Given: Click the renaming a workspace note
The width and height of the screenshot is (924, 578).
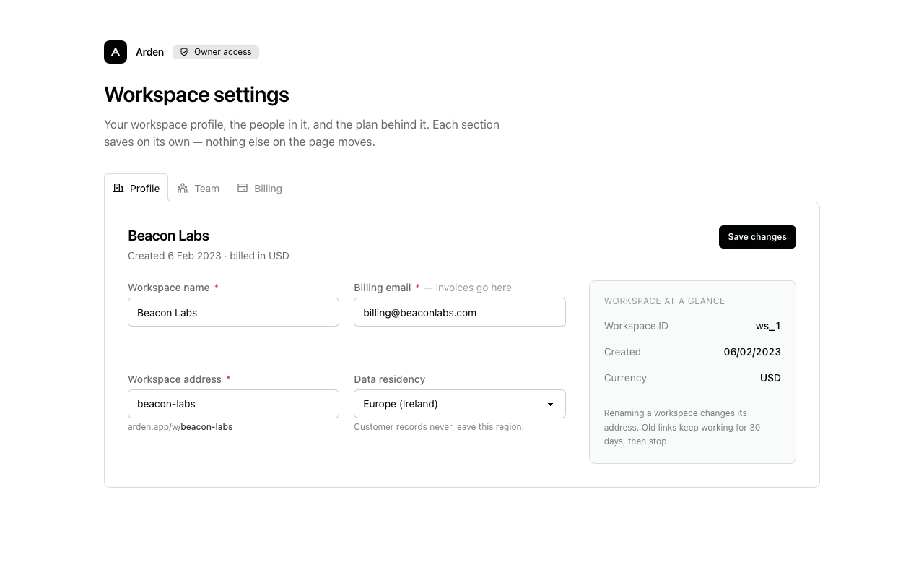Looking at the screenshot, I should coord(682,427).
